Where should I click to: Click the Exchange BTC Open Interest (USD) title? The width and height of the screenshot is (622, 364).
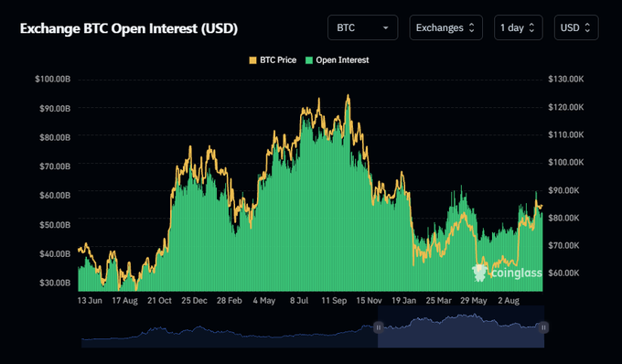(129, 28)
